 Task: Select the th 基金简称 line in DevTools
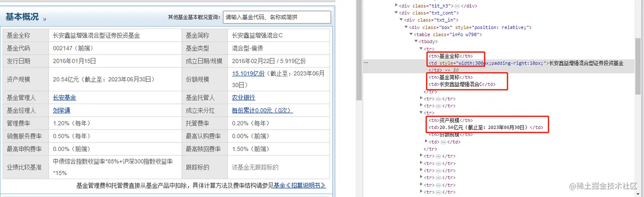tap(450, 77)
